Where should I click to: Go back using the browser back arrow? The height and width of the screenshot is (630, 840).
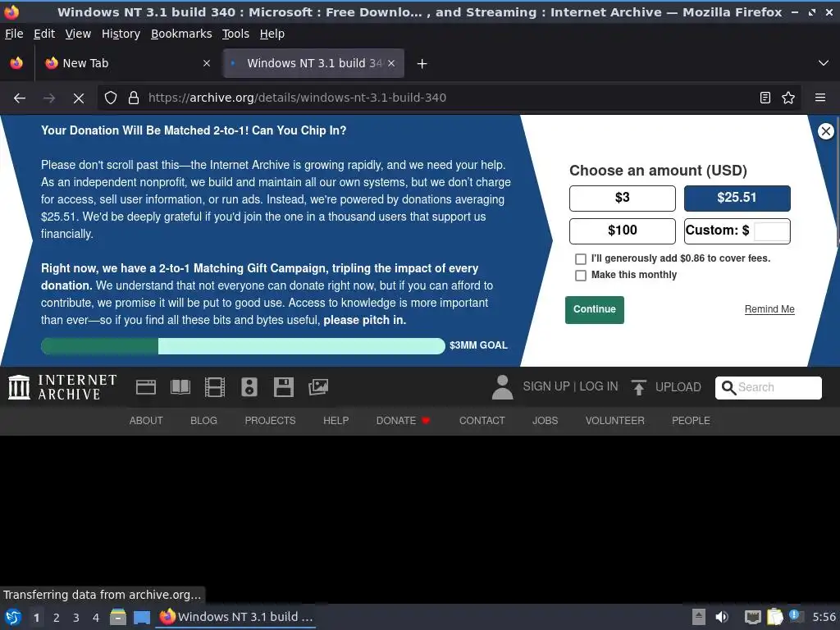click(x=20, y=98)
